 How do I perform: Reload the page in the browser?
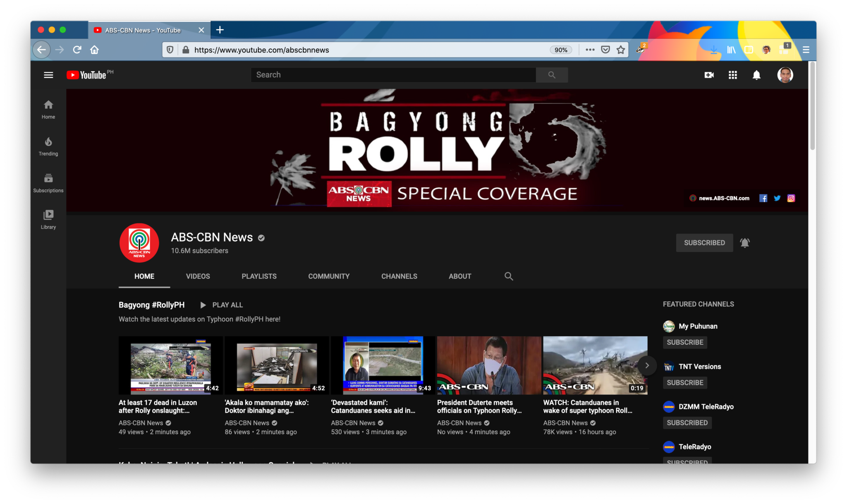click(77, 50)
